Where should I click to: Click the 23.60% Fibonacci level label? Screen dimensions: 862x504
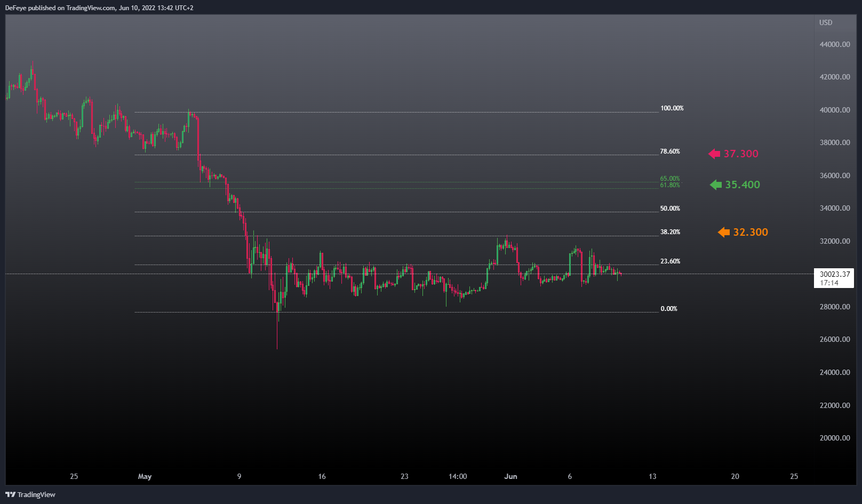tap(670, 261)
